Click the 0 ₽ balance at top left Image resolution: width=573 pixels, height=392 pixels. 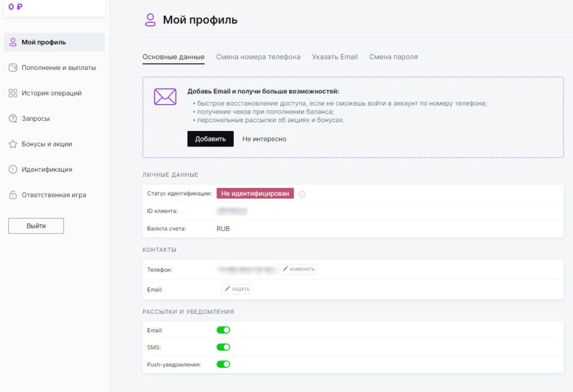click(x=15, y=7)
